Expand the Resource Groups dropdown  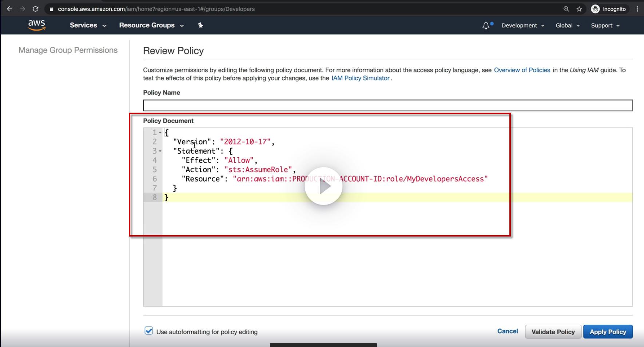[x=151, y=25]
